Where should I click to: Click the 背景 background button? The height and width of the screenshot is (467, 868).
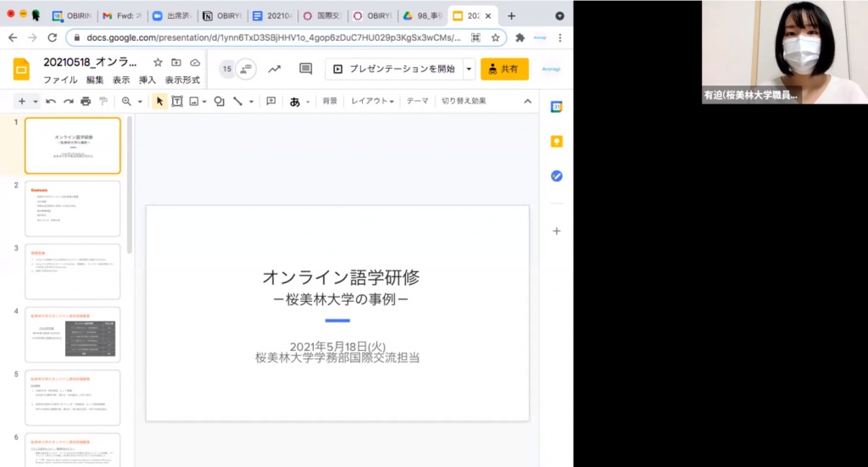pos(330,101)
